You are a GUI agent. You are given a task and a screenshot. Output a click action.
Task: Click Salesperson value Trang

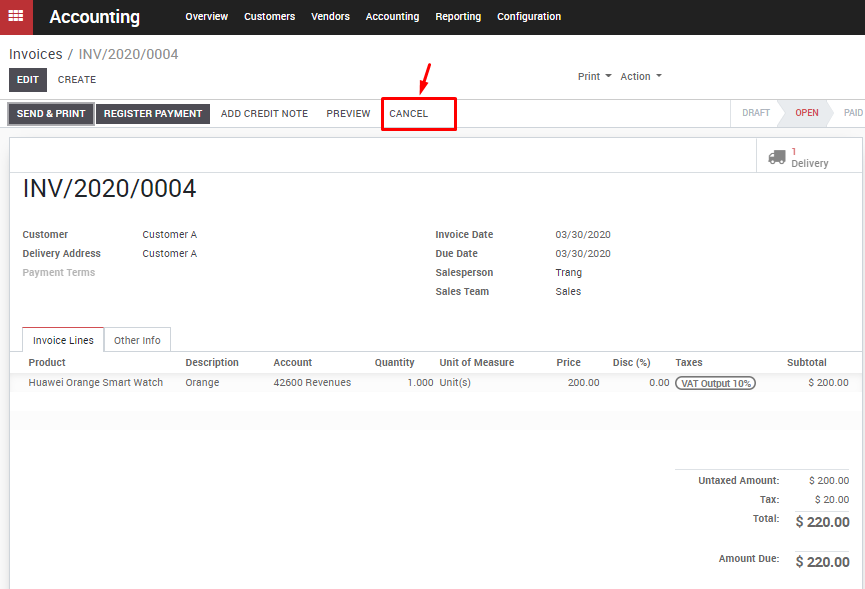pos(568,272)
